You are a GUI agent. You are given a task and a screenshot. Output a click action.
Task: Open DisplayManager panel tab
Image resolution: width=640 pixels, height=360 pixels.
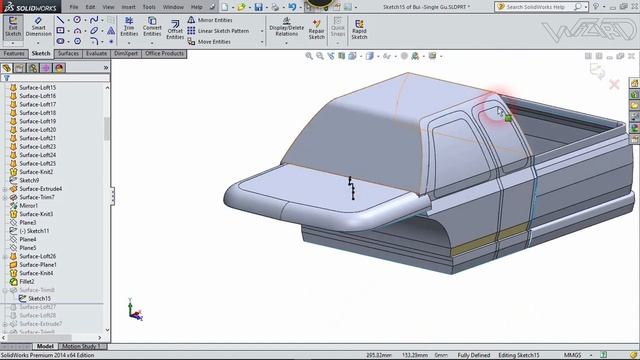pos(59,68)
